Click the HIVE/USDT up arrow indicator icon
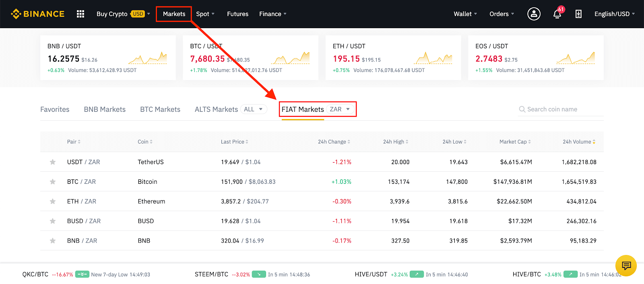The width and height of the screenshot is (644, 284). point(417,275)
